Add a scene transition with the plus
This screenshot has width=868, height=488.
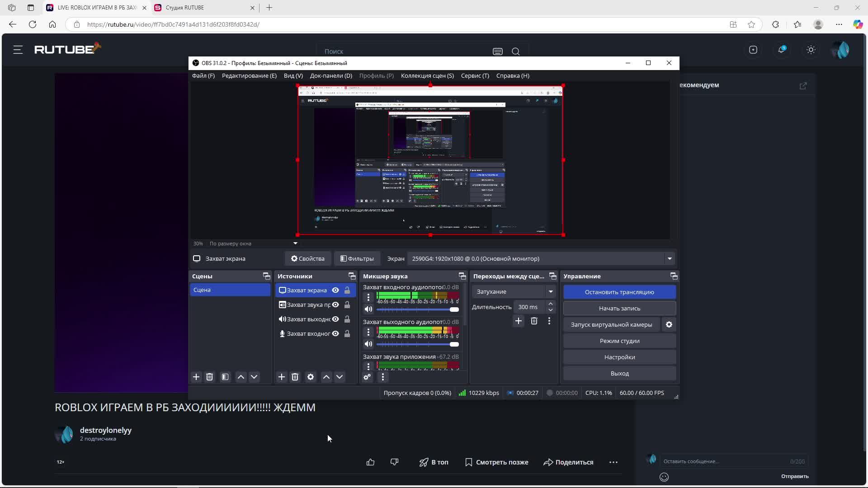point(519,321)
